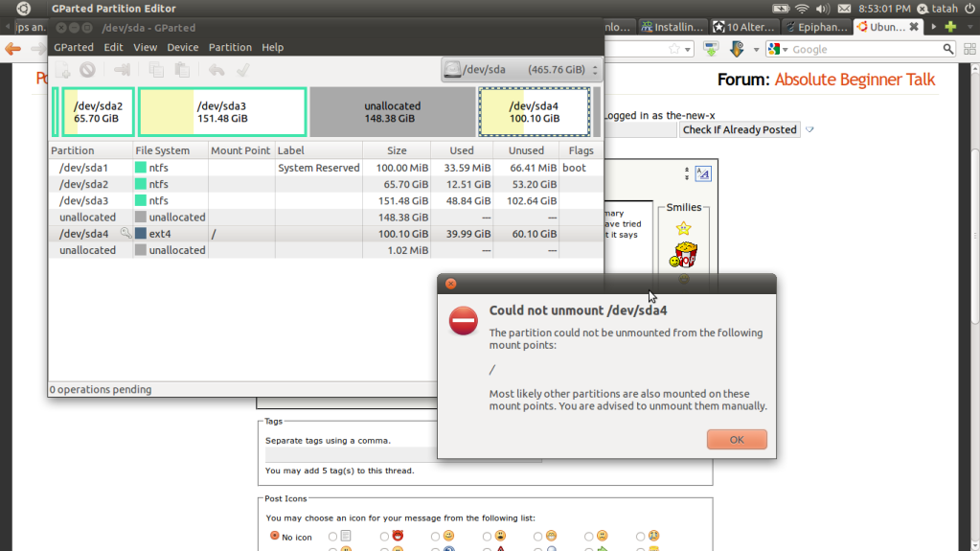Open the /dev/sda device selector dropdown
This screenshot has height=551, width=980.
pos(521,69)
